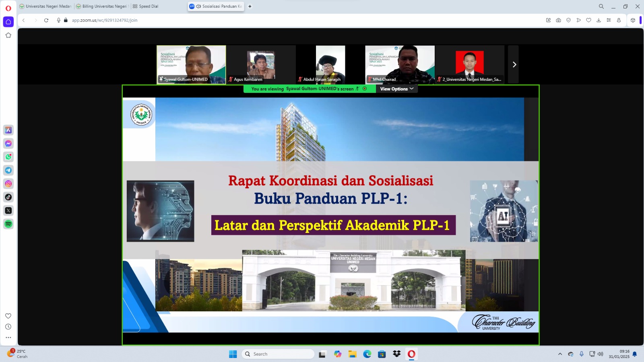Open WhatsApp in the sidebar
This screenshot has width=644, height=362.
coord(8,157)
